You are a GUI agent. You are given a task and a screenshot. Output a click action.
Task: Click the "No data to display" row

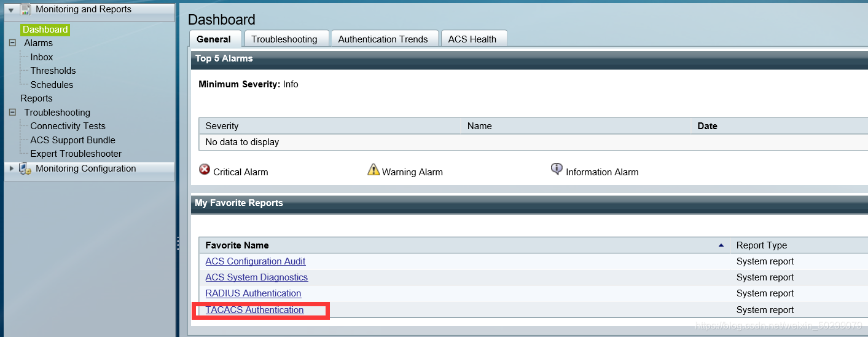(533, 142)
